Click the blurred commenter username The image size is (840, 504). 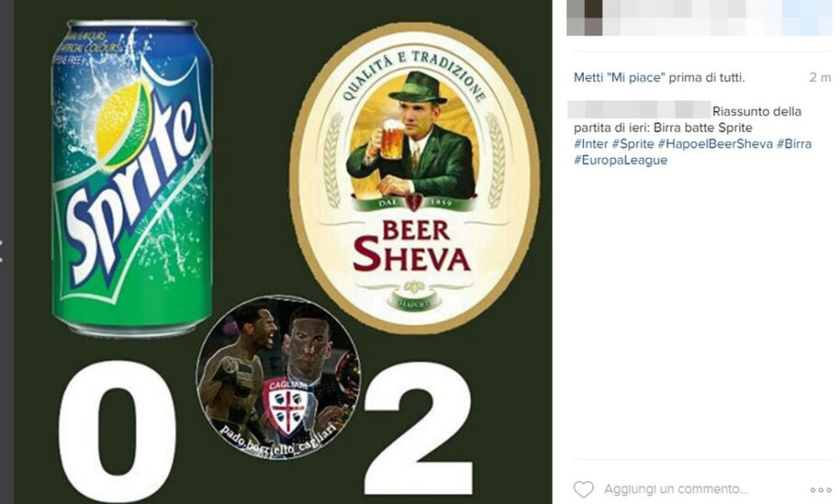[639, 109]
